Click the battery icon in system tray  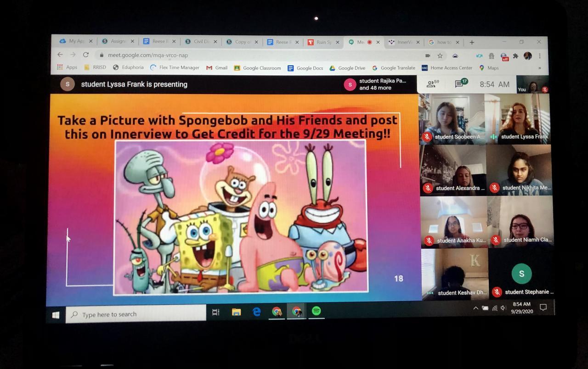click(485, 308)
